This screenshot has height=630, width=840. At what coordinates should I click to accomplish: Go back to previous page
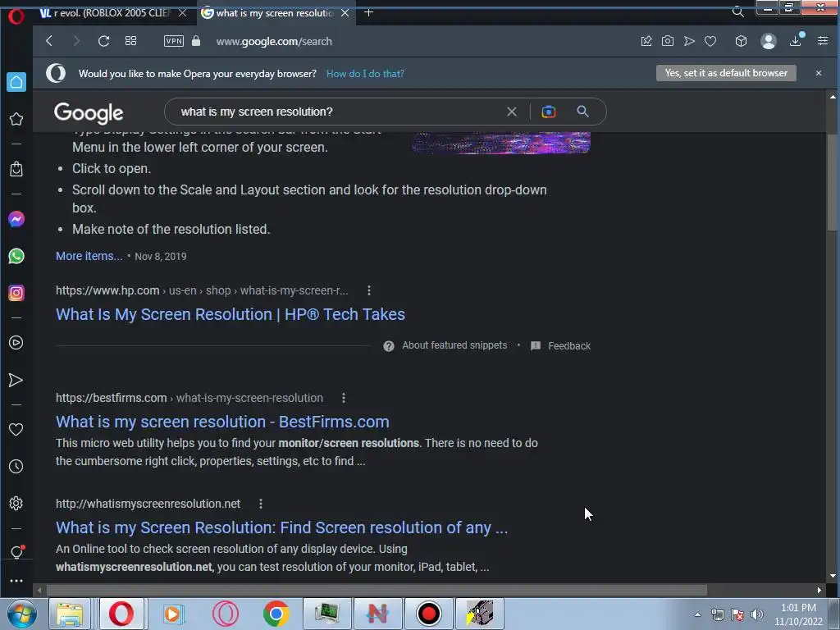click(x=49, y=41)
